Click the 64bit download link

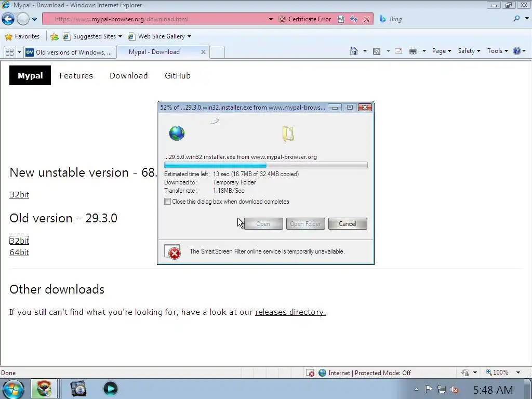19,252
